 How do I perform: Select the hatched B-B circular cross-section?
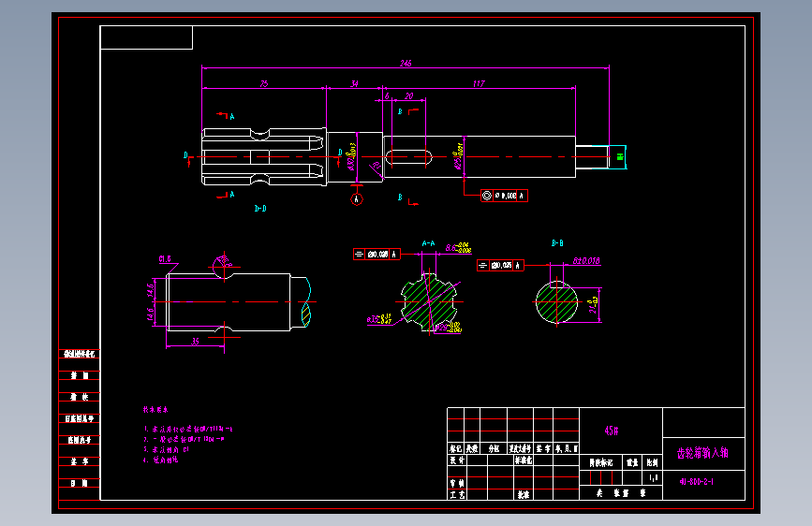coord(556,301)
